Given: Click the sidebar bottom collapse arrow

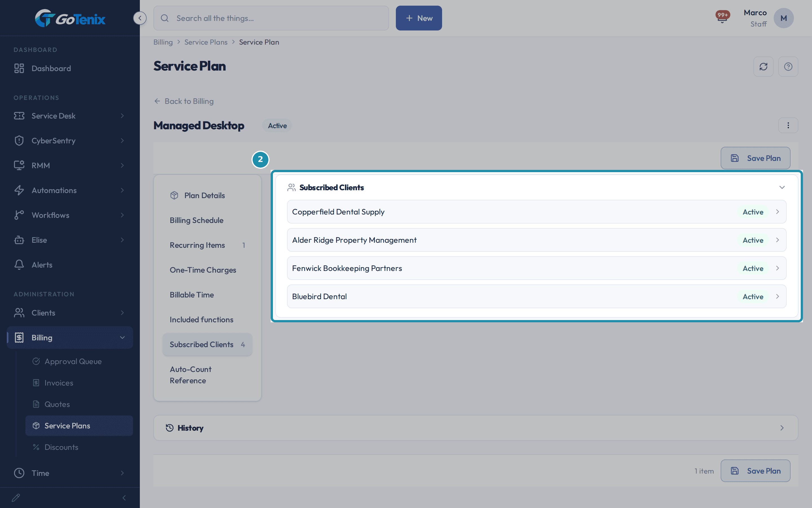Looking at the screenshot, I should pos(124,498).
